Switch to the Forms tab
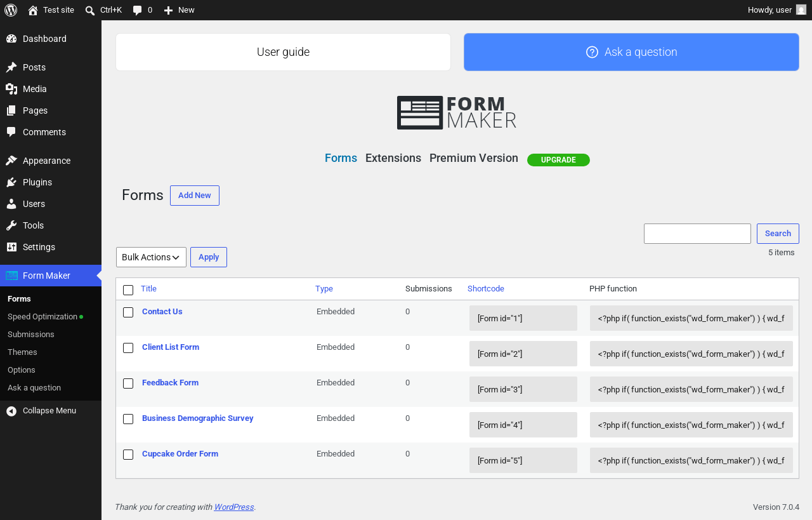The image size is (812, 520). [341, 158]
